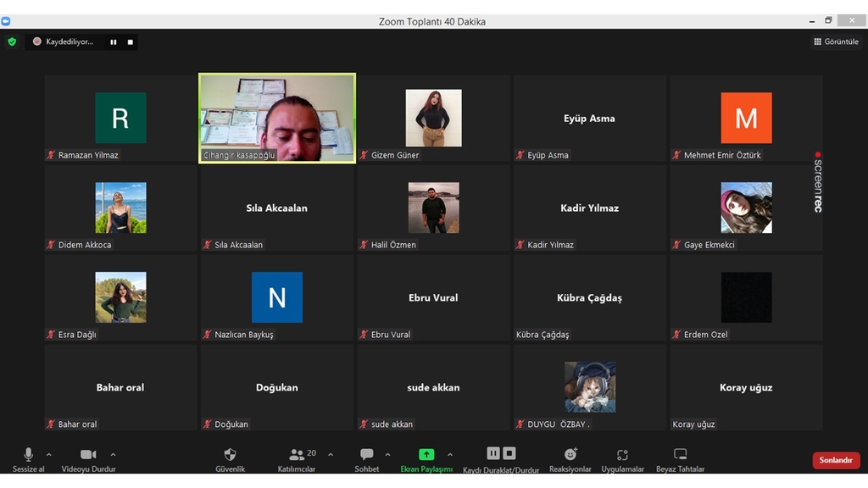Expand video options arrow beside Videoyu Durdur

(x=113, y=454)
